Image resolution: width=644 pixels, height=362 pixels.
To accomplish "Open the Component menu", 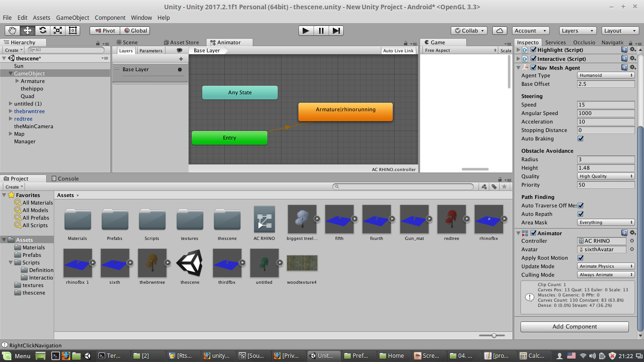I will click(110, 17).
